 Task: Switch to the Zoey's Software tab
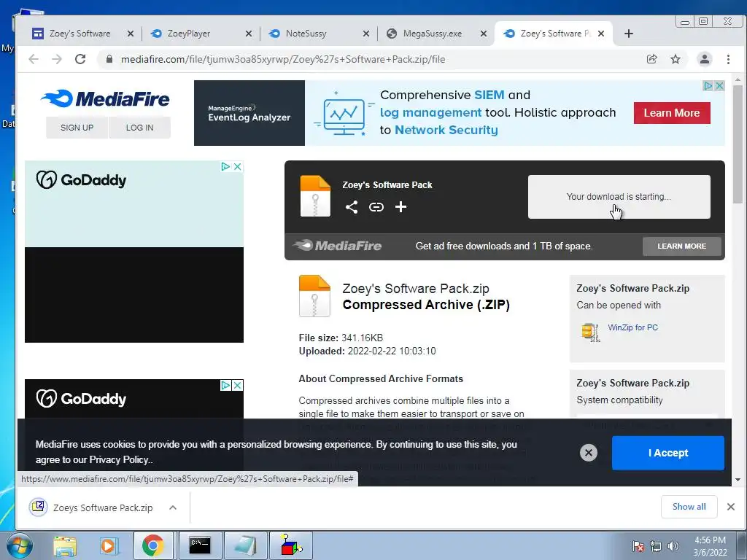79,34
